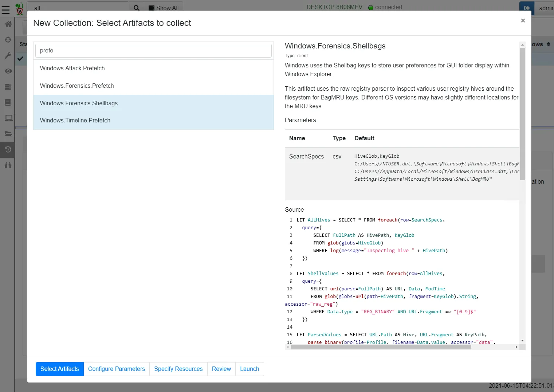Open View Artifacts wrench icon
Image resolution: width=554 pixels, height=392 pixels.
(x=8, y=55)
